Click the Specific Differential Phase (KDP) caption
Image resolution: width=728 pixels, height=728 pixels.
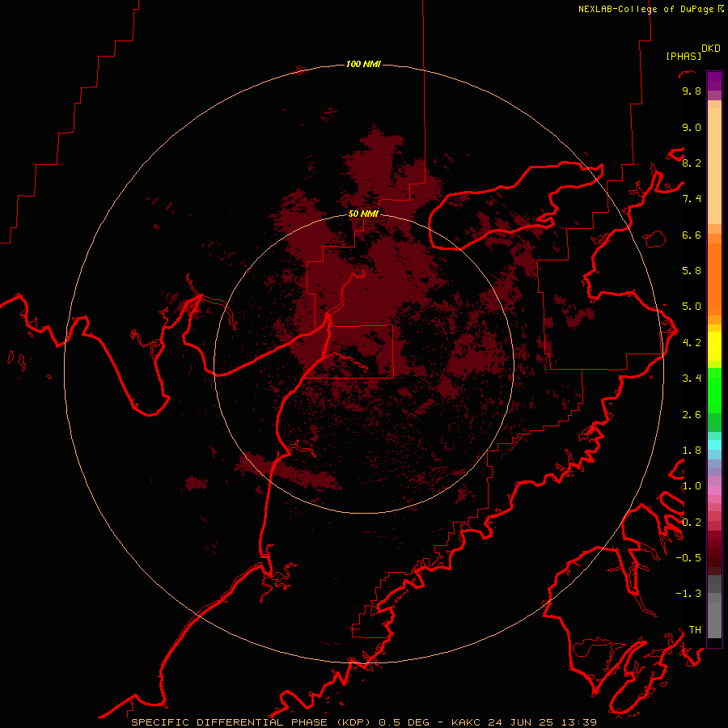pyautogui.click(x=250, y=722)
